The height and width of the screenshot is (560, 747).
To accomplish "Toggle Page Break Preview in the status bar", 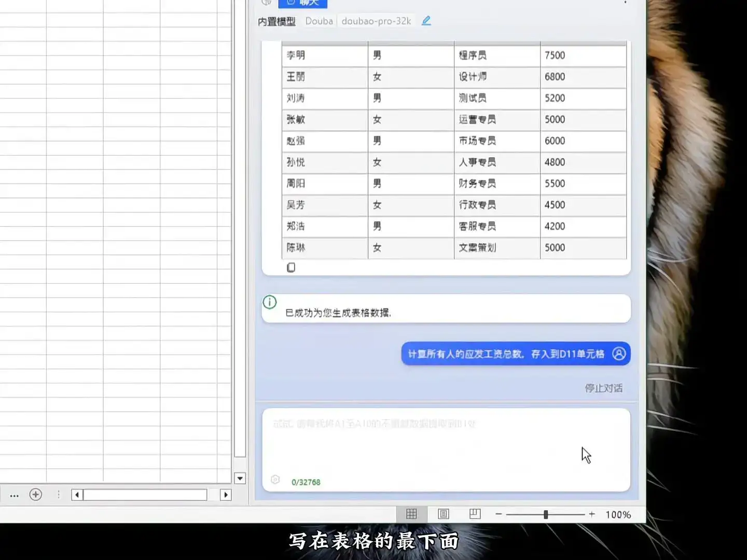I will 475,514.
